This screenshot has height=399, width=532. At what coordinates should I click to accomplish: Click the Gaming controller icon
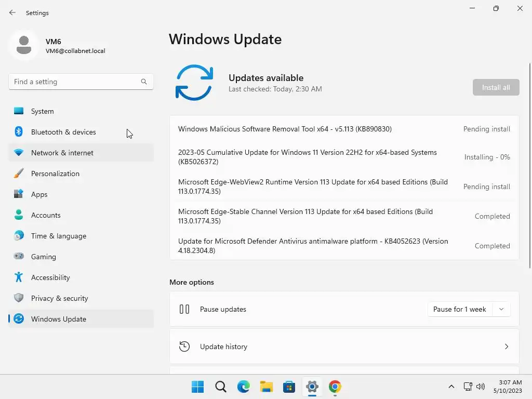coord(19,256)
